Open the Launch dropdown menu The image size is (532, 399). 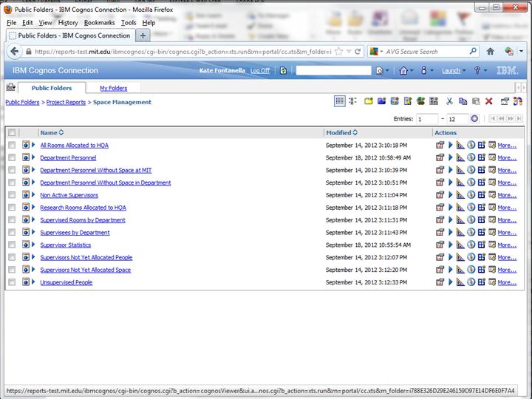coord(454,71)
